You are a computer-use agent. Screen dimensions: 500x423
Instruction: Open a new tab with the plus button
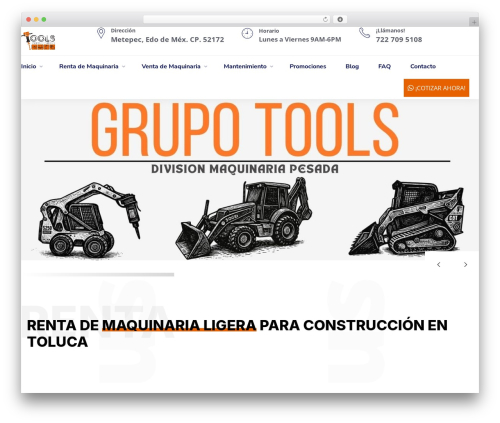tap(474, 22)
